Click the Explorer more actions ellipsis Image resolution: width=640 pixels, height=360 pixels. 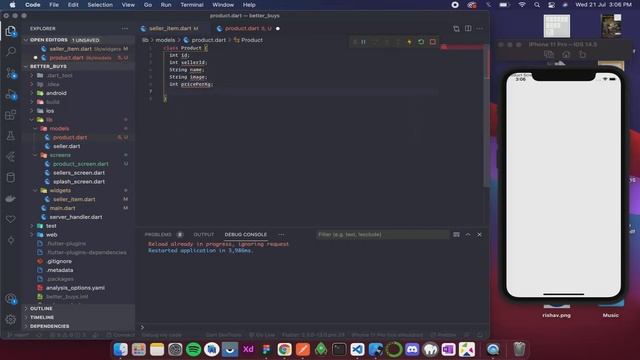coord(124,29)
